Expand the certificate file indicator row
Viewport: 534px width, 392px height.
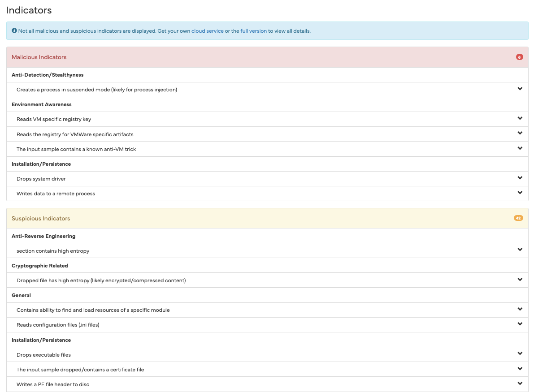(520, 369)
